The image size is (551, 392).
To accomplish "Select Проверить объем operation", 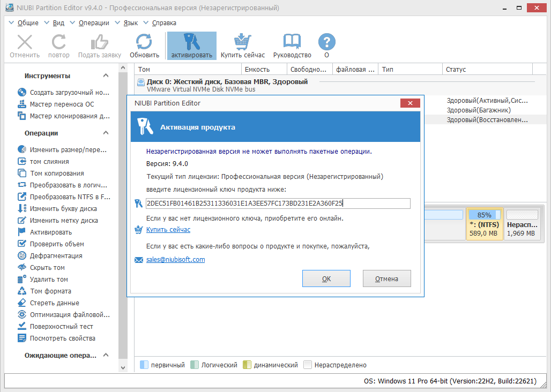I will (50, 244).
